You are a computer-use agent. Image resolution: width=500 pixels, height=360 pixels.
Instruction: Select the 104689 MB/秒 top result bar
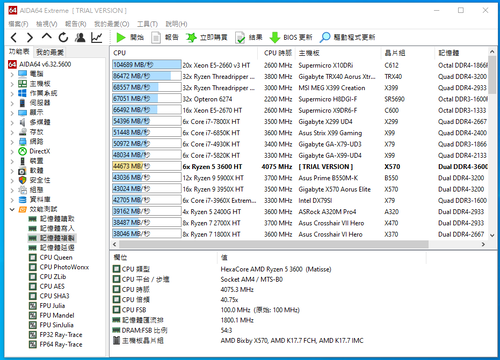point(147,65)
